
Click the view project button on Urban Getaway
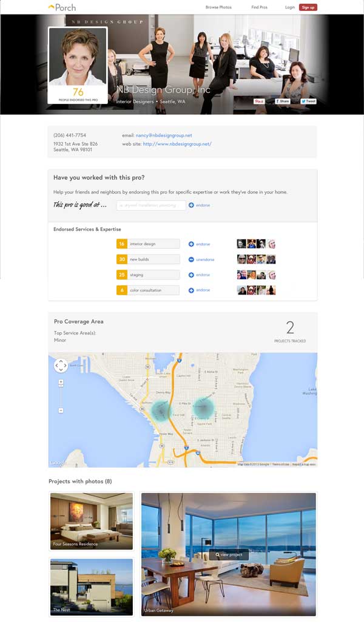pos(229,554)
